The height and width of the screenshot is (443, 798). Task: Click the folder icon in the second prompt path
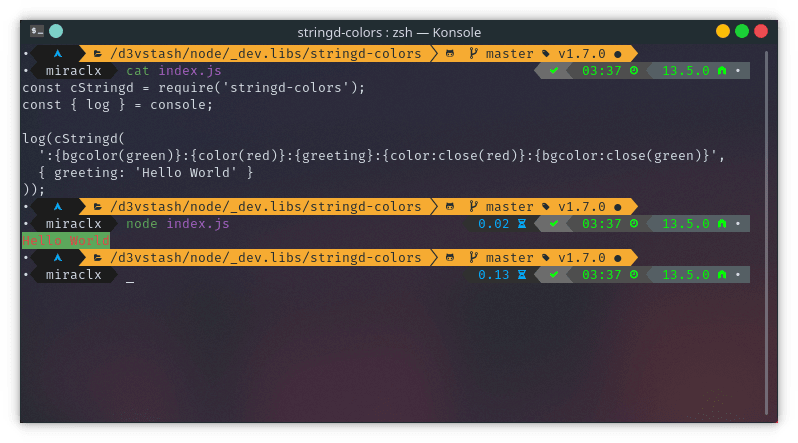tap(98, 207)
